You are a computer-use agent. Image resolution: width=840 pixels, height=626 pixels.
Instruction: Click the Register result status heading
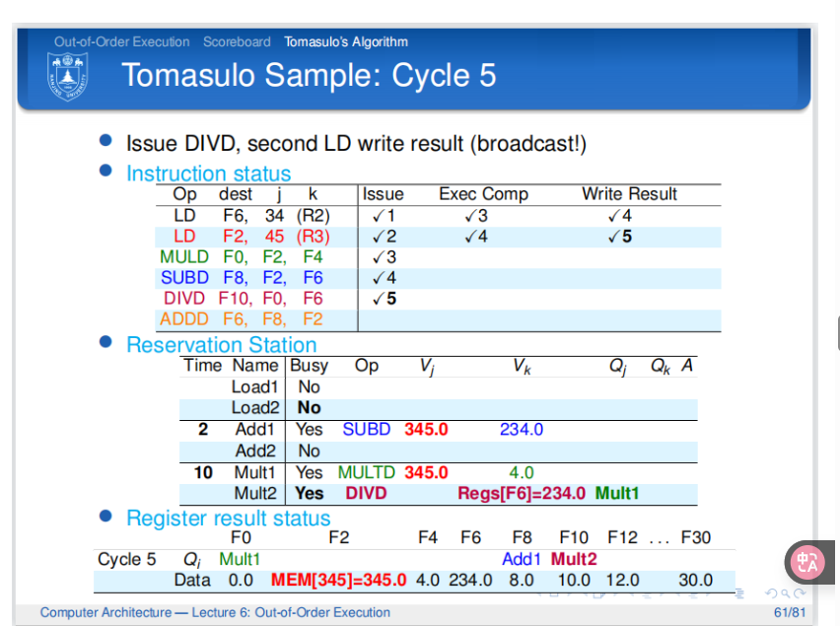tap(228, 519)
